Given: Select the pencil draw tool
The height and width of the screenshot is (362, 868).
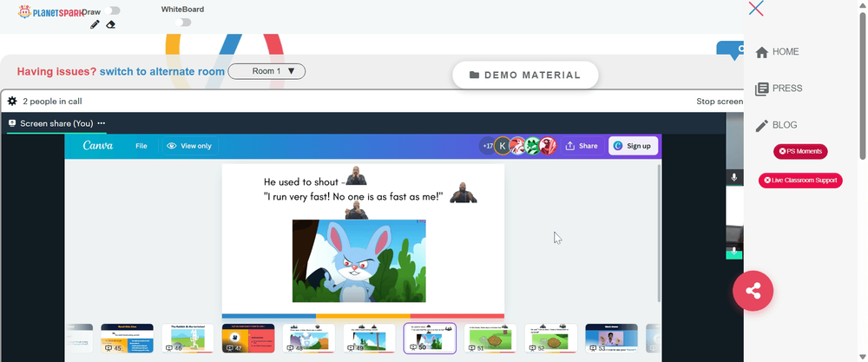Looking at the screenshot, I should point(95,24).
